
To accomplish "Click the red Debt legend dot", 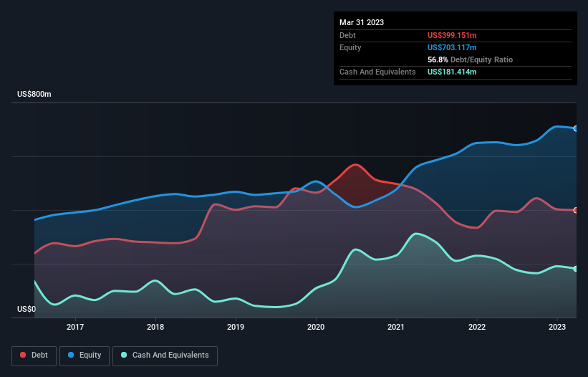I will [23, 355].
